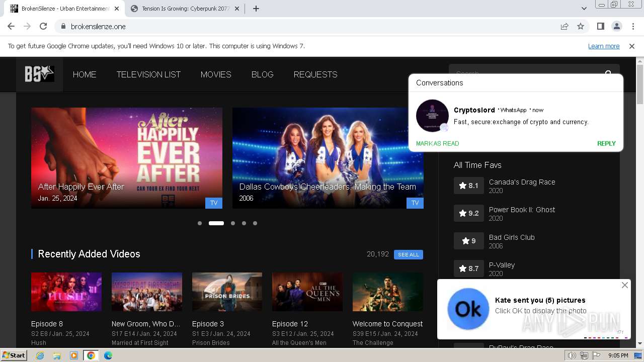This screenshot has width=644, height=362.
Task: Click the 'Welcome to Conquest' episode title
Action: tap(387, 324)
